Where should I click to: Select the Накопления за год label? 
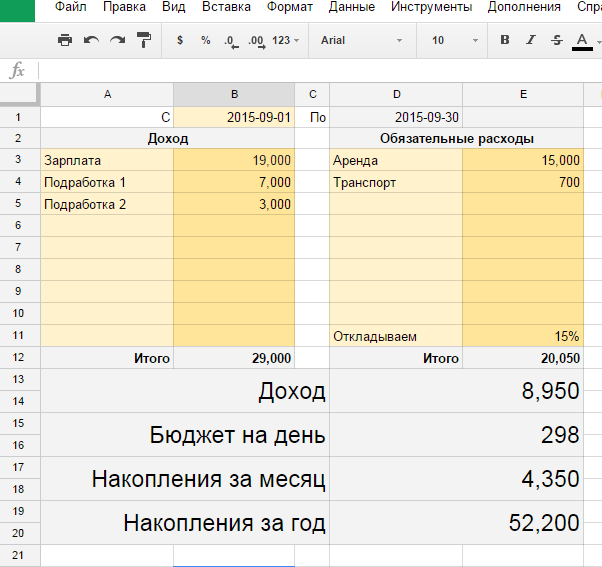click(x=185, y=522)
